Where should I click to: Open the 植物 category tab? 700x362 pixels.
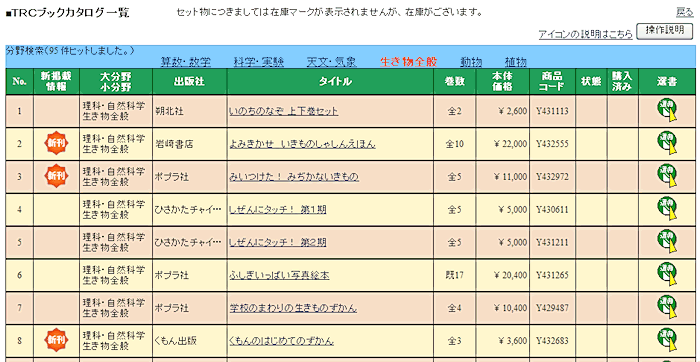516,62
